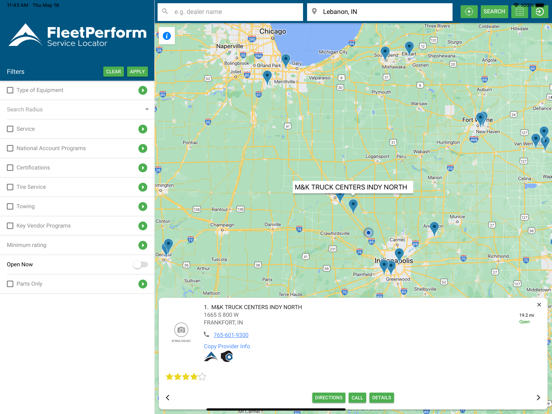Click the FleetPerform Service Locator logo
This screenshot has height=414, width=552.
coord(77,35)
